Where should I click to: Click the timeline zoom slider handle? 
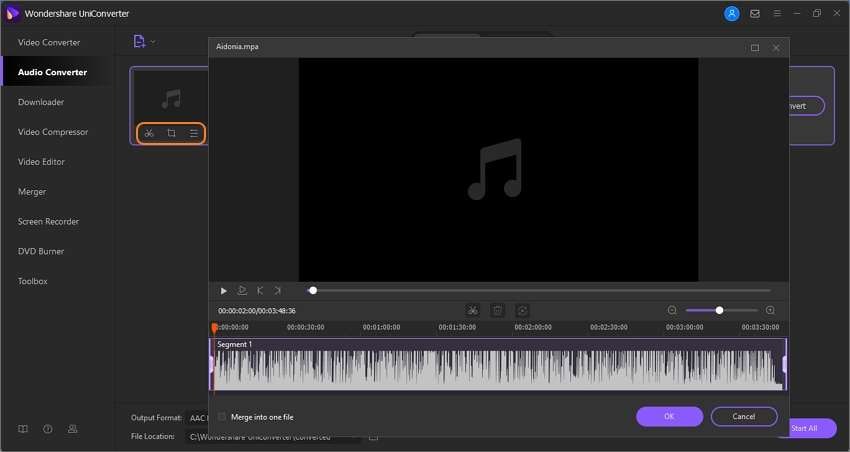719,311
